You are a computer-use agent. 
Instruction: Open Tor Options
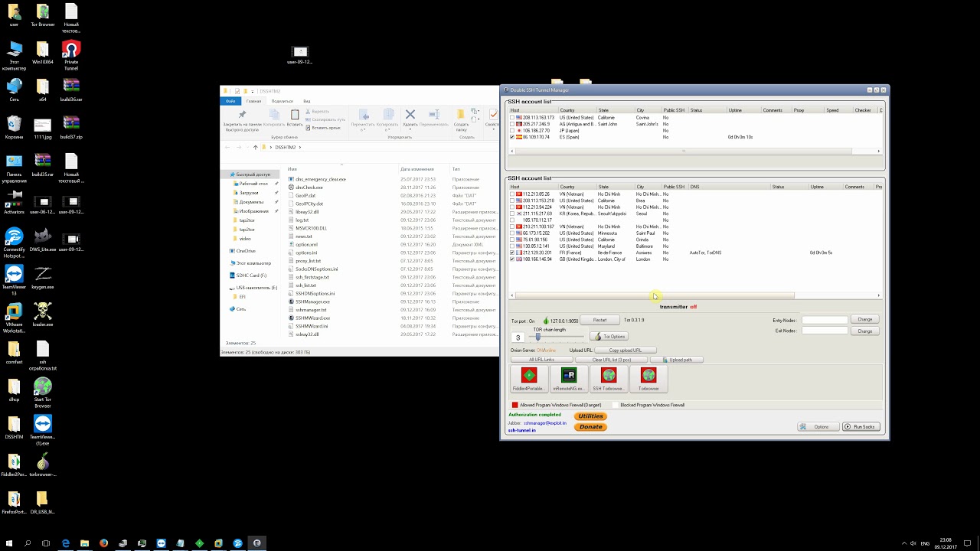(609, 336)
